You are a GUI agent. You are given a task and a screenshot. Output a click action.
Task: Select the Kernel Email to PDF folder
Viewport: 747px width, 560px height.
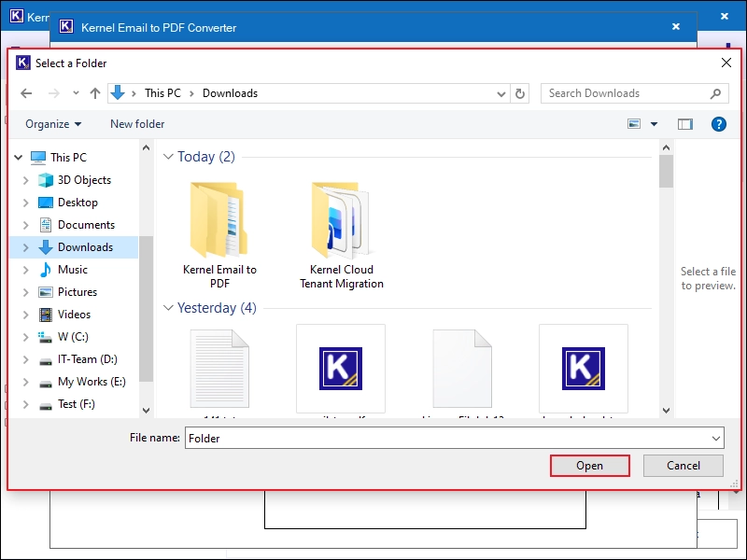pos(219,235)
